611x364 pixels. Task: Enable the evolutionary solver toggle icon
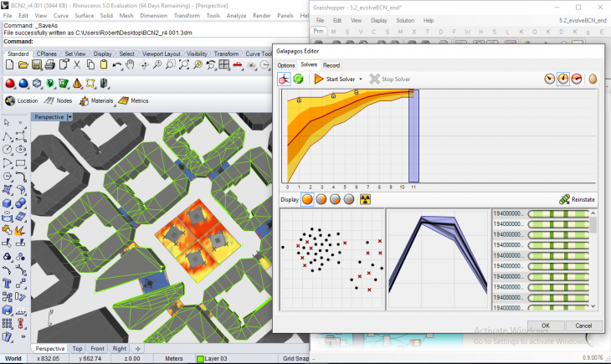click(285, 79)
